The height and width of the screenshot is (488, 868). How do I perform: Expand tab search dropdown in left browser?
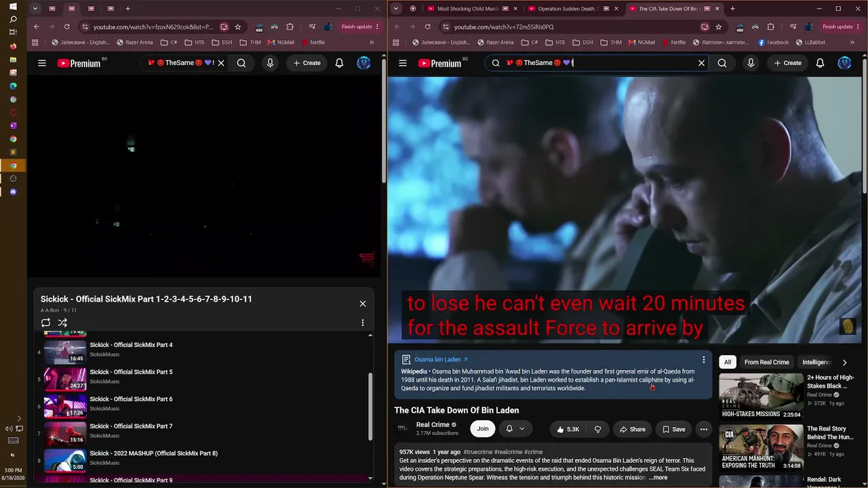pos(35,9)
